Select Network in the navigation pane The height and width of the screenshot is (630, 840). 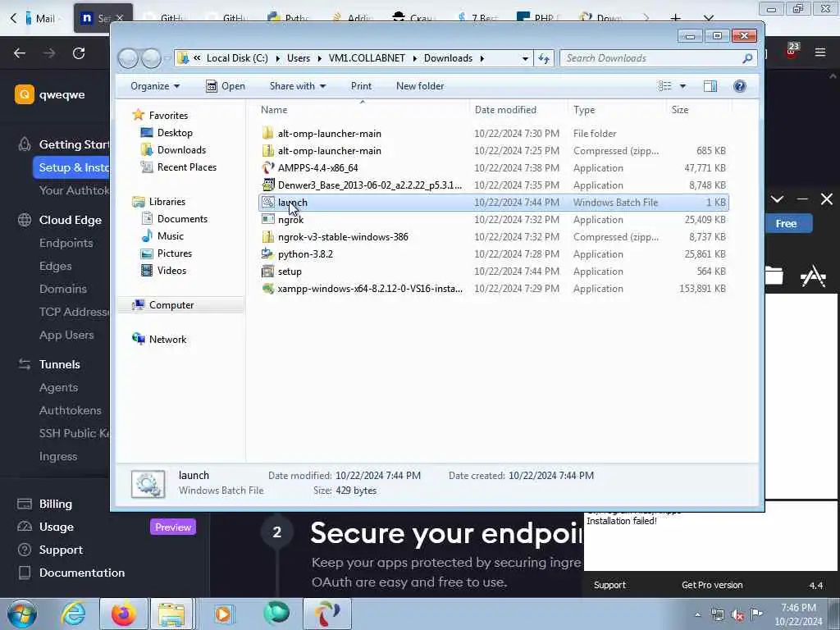pos(167,339)
